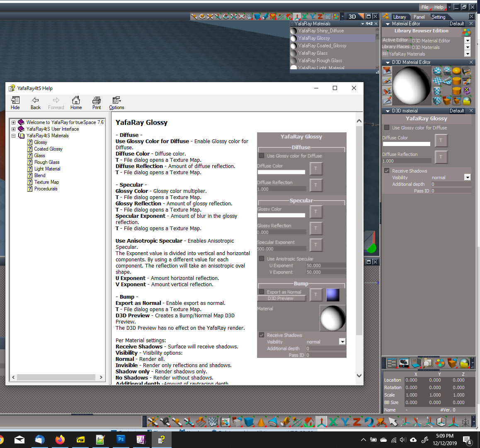This screenshot has height=448, width=480.
Task: Pick the Z axis icon in bottom toolbar
Action: pos(357,422)
